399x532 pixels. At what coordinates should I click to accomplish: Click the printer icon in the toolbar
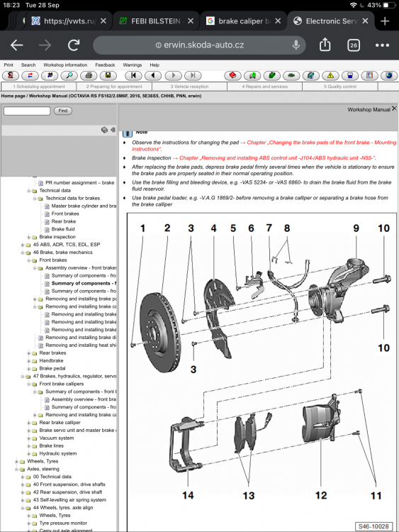coord(89,75)
